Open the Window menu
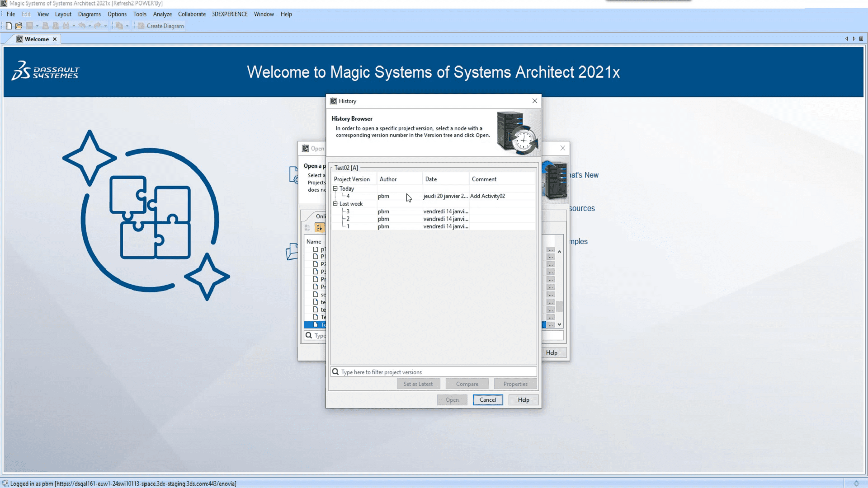The height and width of the screenshot is (488, 868). click(x=264, y=14)
